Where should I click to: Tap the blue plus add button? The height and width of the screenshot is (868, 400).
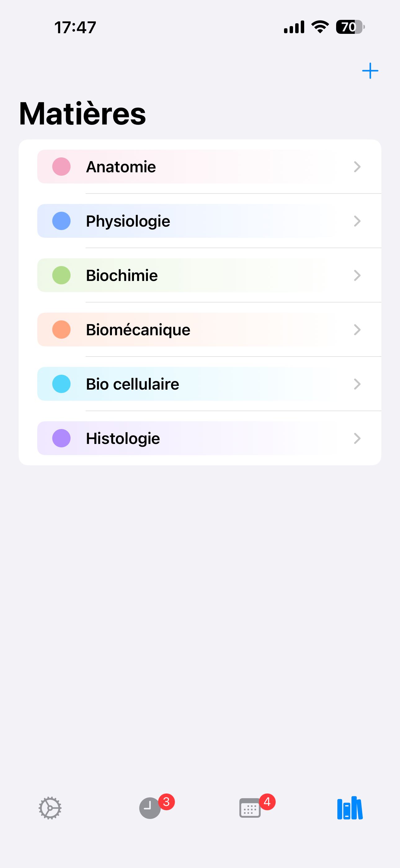pyautogui.click(x=370, y=71)
